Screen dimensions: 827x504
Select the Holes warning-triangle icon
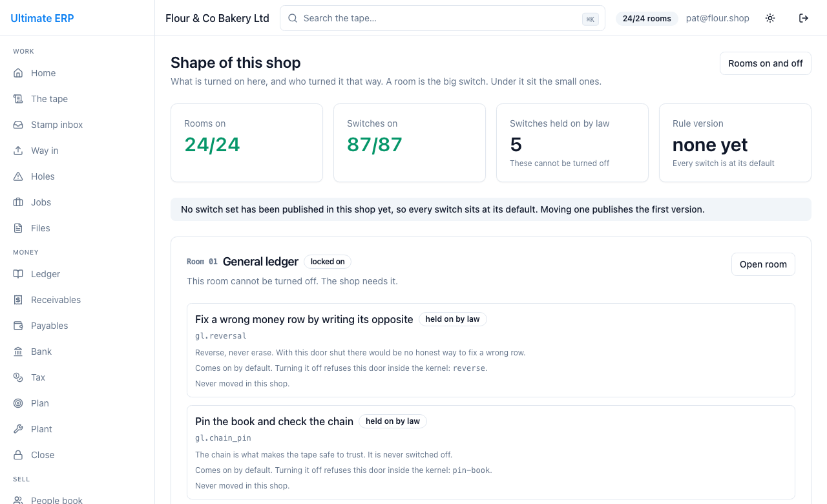[x=18, y=176]
